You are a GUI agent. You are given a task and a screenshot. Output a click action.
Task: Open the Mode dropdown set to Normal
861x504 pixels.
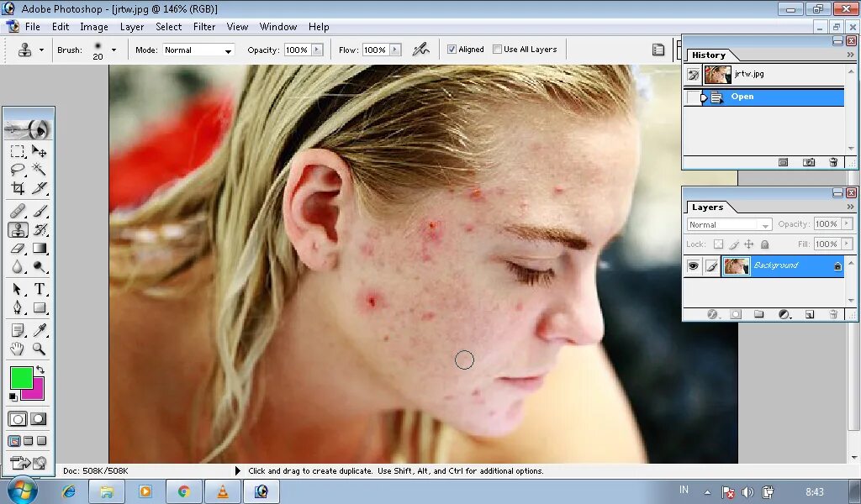pos(198,50)
